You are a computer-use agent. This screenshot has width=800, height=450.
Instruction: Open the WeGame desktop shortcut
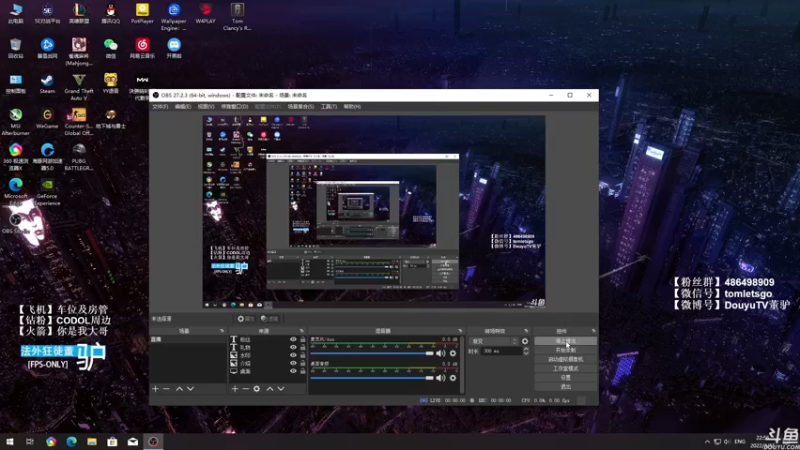[47, 119]
